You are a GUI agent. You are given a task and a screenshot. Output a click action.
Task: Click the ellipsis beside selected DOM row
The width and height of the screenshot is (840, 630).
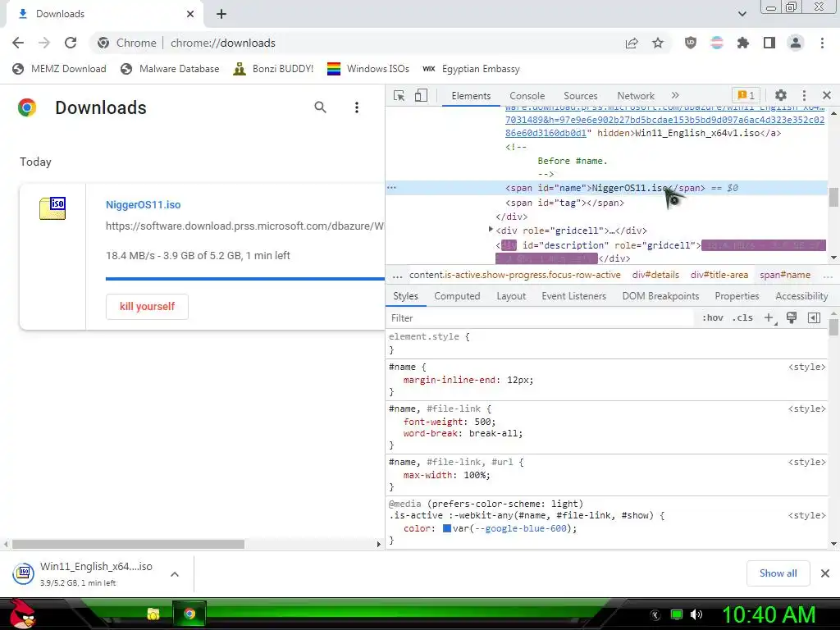pos(391,188)
